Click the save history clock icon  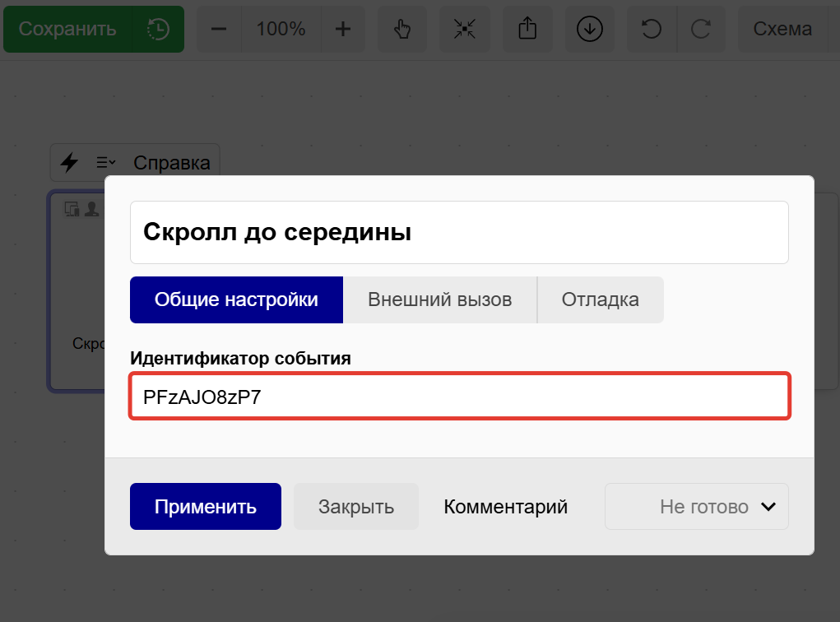158,30
